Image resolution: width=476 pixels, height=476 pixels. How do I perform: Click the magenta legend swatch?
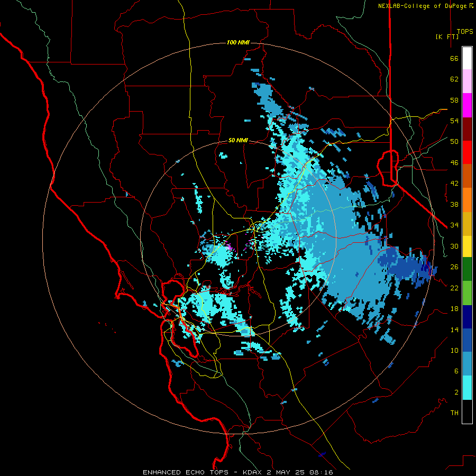[x=467, y=105]
